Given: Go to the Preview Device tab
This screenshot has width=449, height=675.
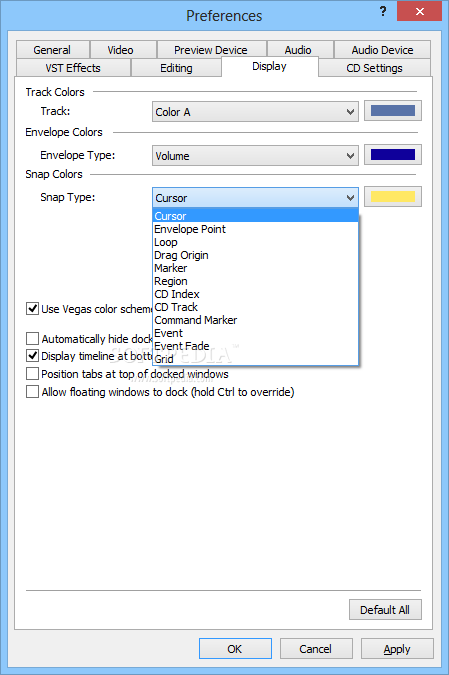Looking at the screenshot, I should coord(212,50).
